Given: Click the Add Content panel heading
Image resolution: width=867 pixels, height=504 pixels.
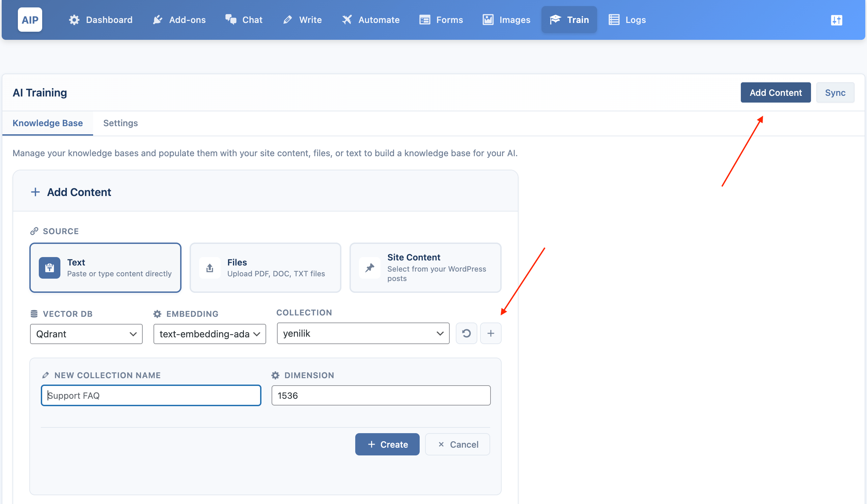Looking at the screenshot, I should click(x=79, y=192).
